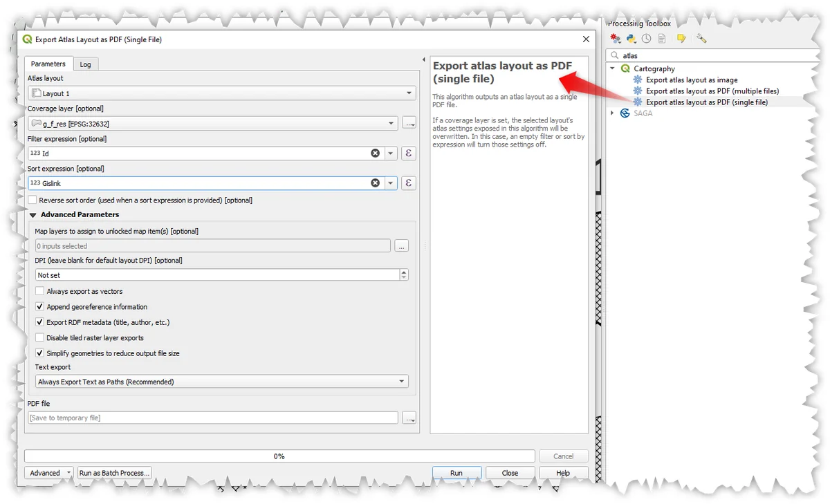Collapse the Advanced Parameters section

(33, 215)
